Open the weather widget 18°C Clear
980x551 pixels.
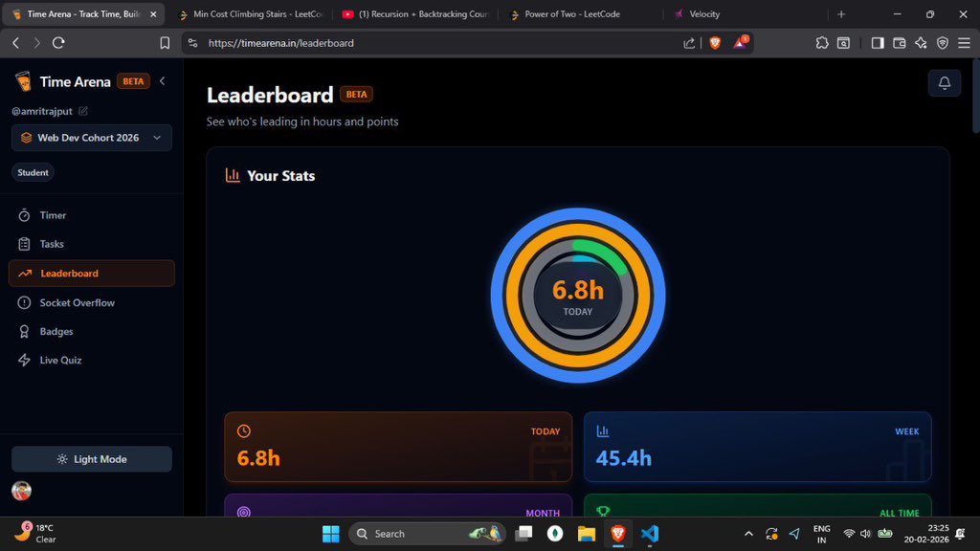(35, 533)
